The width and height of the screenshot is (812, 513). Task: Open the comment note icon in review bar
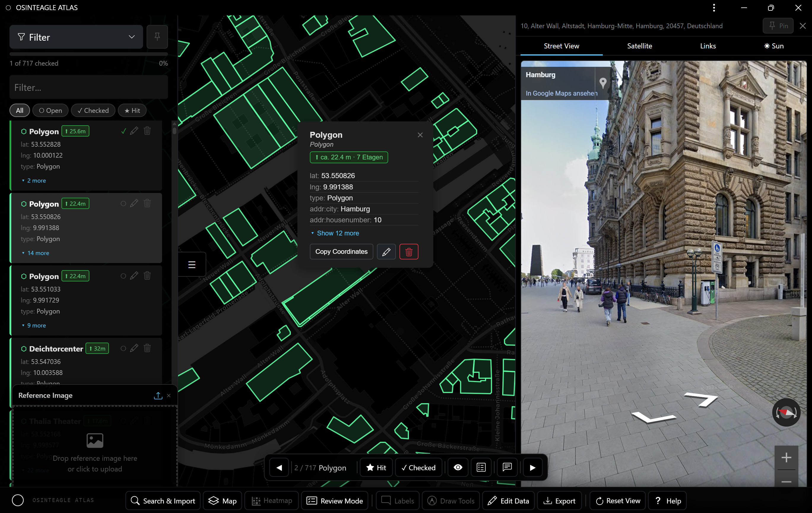coord(507,468)
